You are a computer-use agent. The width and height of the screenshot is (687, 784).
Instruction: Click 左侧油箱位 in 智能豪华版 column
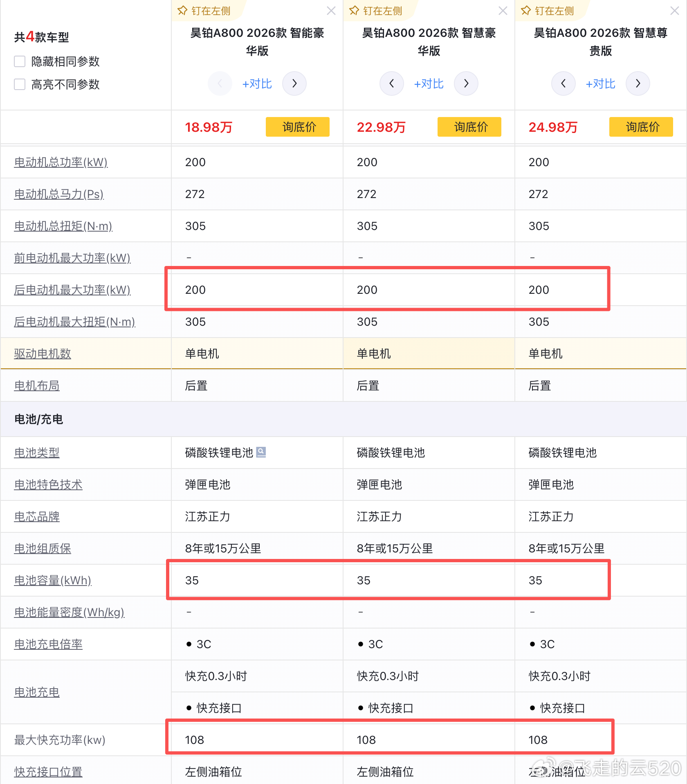[x=213, y=772]
